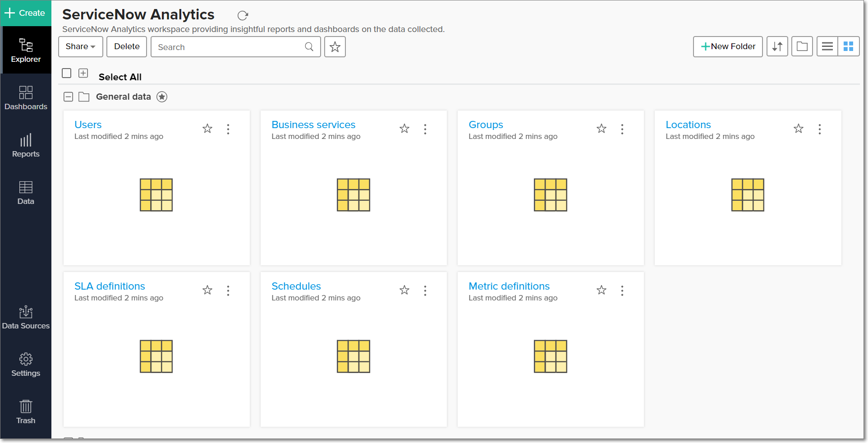The width and height of the screenshot is (868, 443).
Task: Collapse the General data folder
Action: [x=68, y=97]
